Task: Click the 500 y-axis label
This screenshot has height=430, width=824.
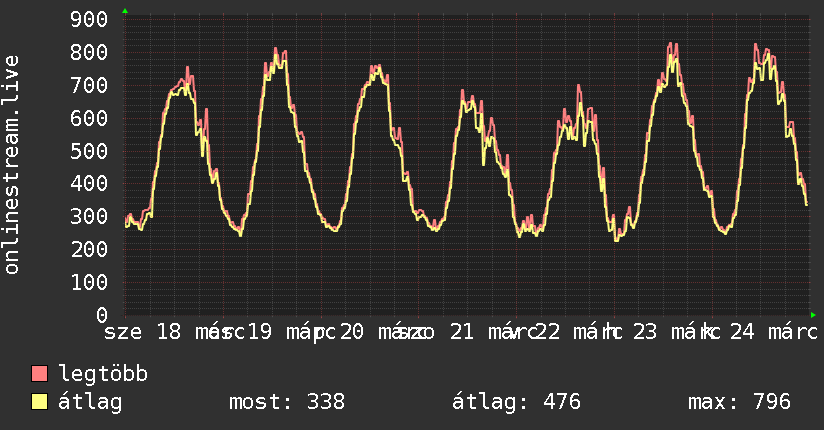Action: click(89, 151)
